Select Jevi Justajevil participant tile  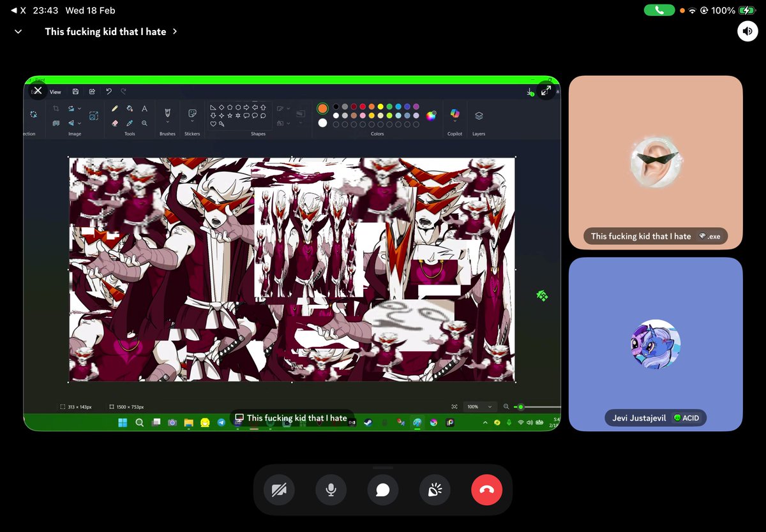656,344
